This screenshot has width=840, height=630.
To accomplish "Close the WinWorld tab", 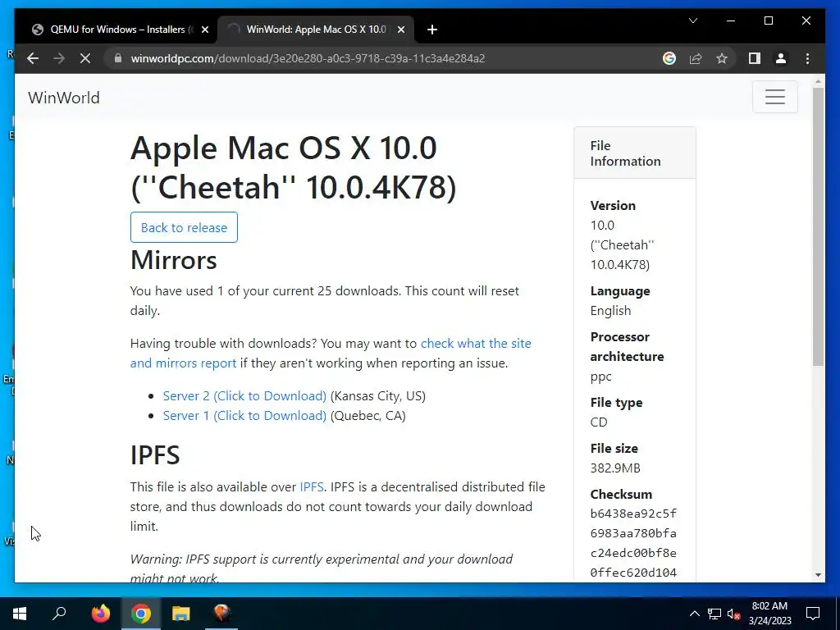I will pyautogui.click(x=400, y=30).
